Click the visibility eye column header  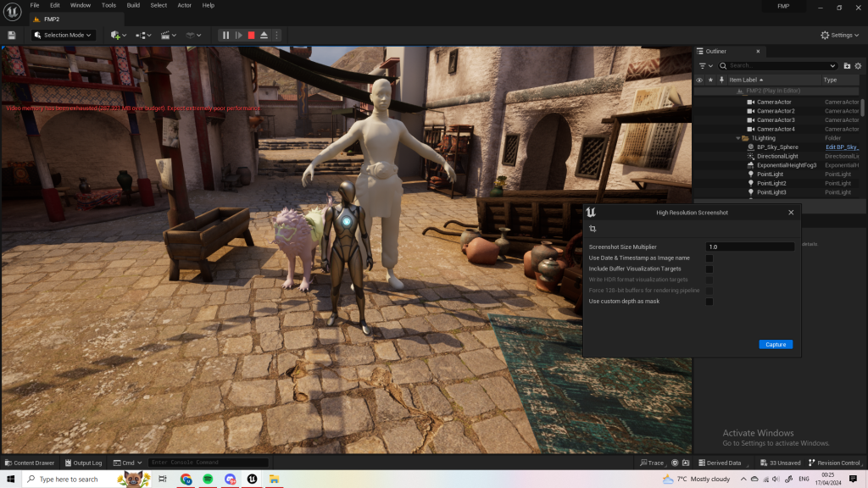(699, 80)
